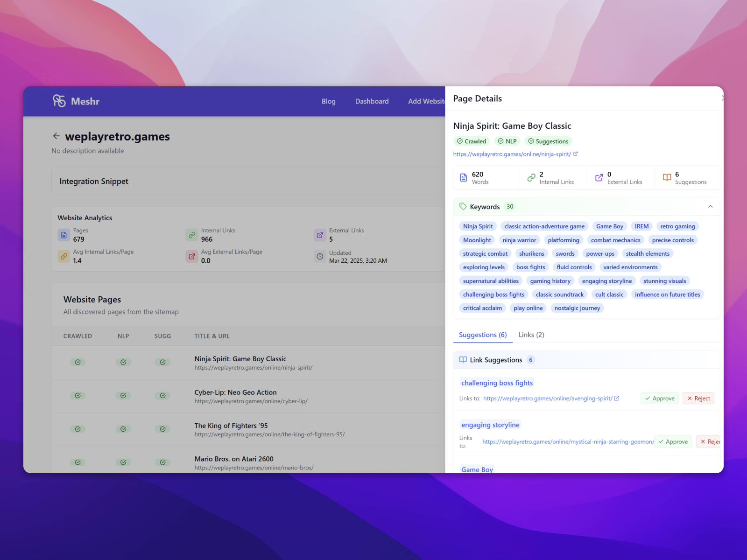Click the 'stealth elements' keyword tag
This screenshot has width=747, height=560.
(x=648, y=253)
